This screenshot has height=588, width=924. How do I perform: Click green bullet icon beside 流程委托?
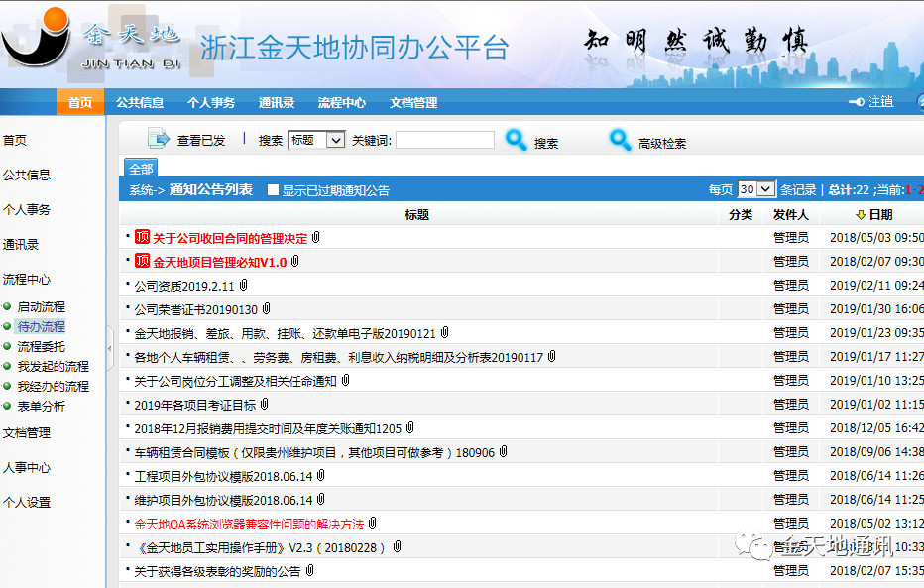coord(7,346)
